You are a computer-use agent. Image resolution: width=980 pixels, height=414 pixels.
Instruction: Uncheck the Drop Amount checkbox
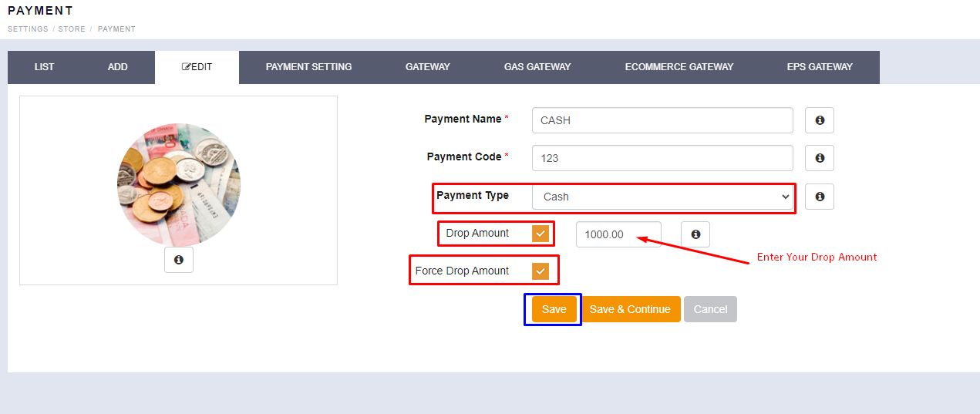540,234
